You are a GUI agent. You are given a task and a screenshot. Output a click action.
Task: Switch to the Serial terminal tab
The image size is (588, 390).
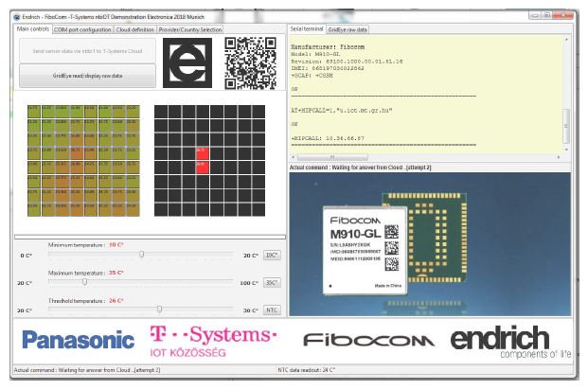click(307, 29)
